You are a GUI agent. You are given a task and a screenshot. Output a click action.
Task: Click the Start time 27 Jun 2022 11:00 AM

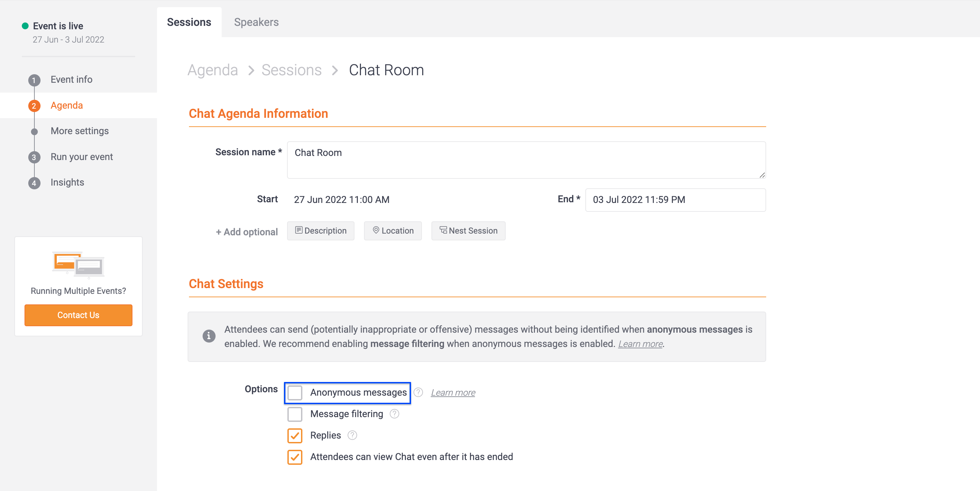click(x=342, y=200)
